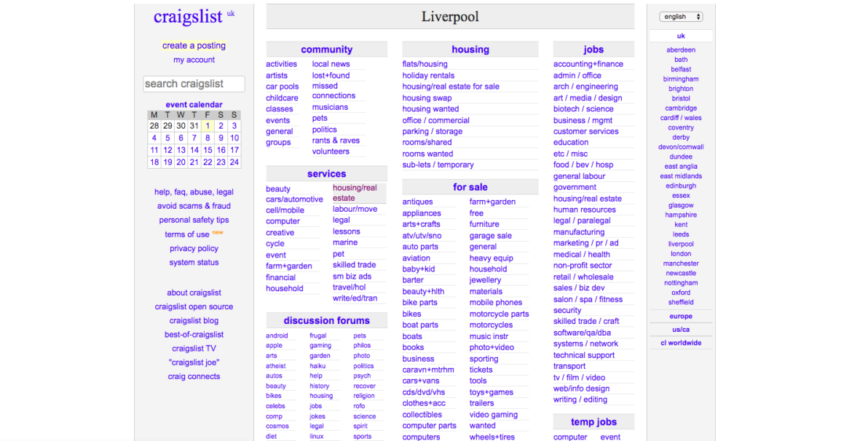Open the event calendar heading link
This screenshot has height=441, width=868.
pos(194,105)
